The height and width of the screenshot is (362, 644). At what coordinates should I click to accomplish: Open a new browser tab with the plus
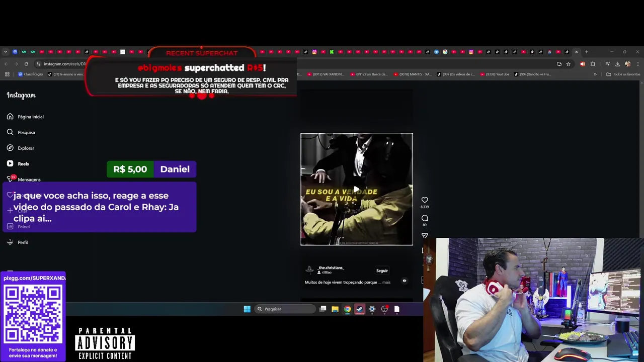[586, 52]
